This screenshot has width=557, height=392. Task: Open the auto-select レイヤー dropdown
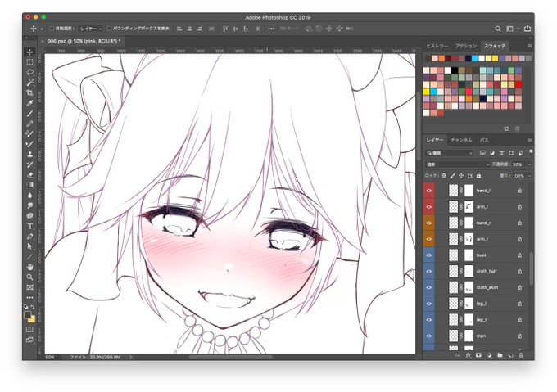[x=91, y=29]
